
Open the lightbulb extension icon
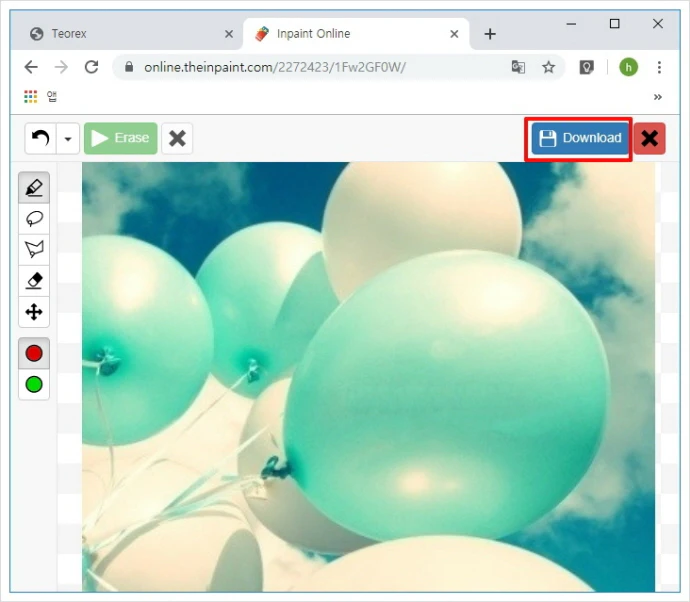coord(586,67)
